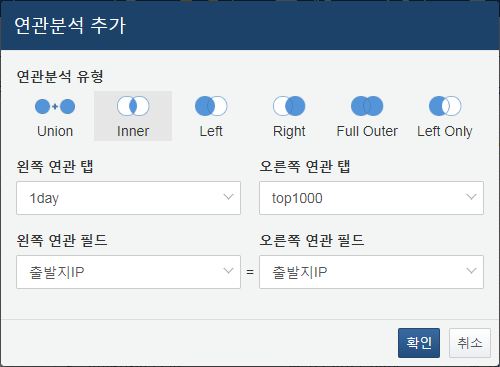This screenshot has height=367, width=500.
Task: Pick the Left join Venn icon
Action: [211, 106]
